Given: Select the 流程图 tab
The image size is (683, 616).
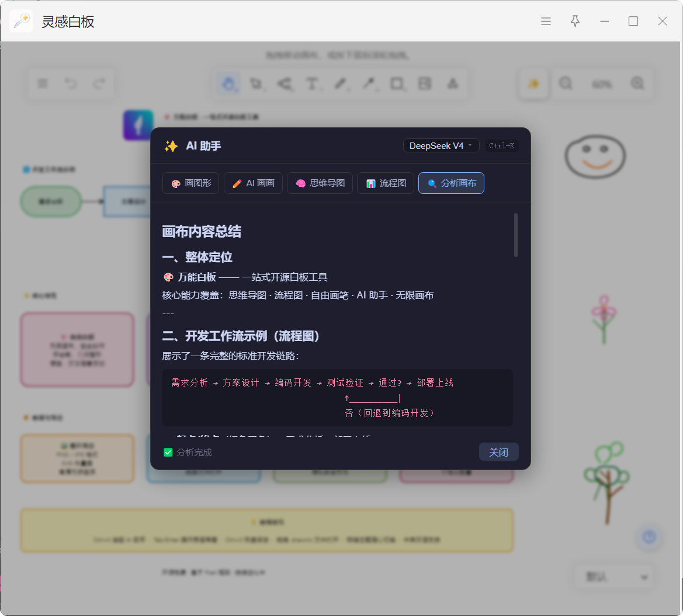Looking at the screenshot, I should (x=386, y=183).
